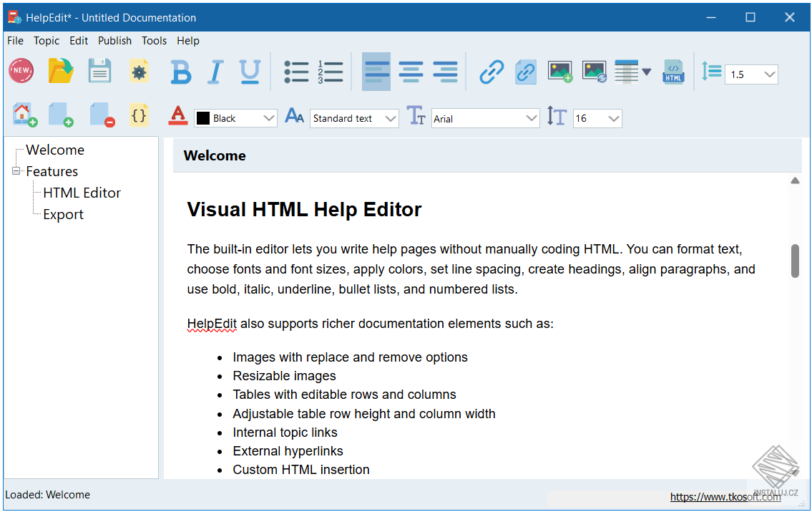The height and width of the screenshot is (512, 812).
Task: Click the font family Tt icon
Action: tap(416, 115)
